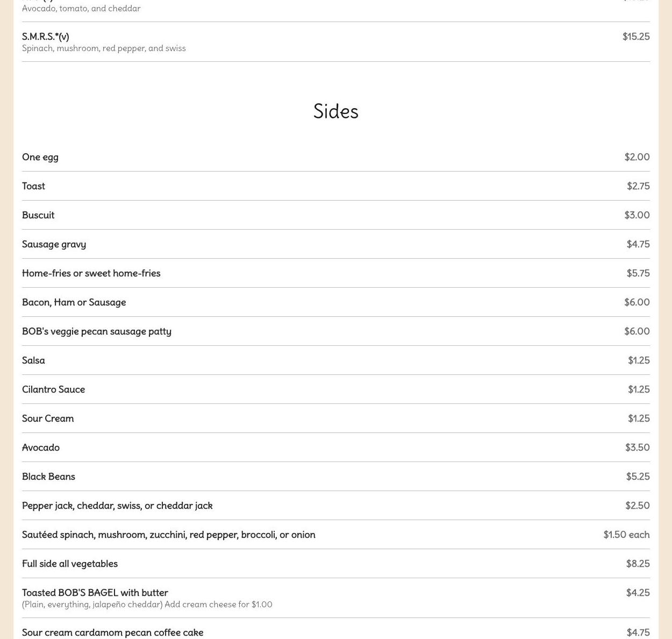Click BOB's veggie pecan sausage patty
Screen dimensions: 672x639
click(336, 331)
